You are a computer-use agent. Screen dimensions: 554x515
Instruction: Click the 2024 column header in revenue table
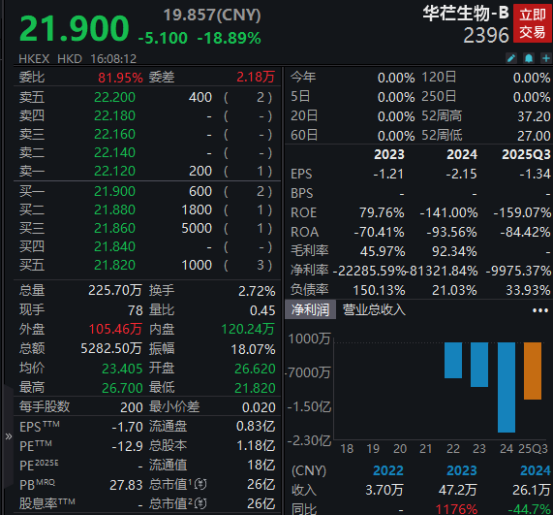click(x=535, y=470)
